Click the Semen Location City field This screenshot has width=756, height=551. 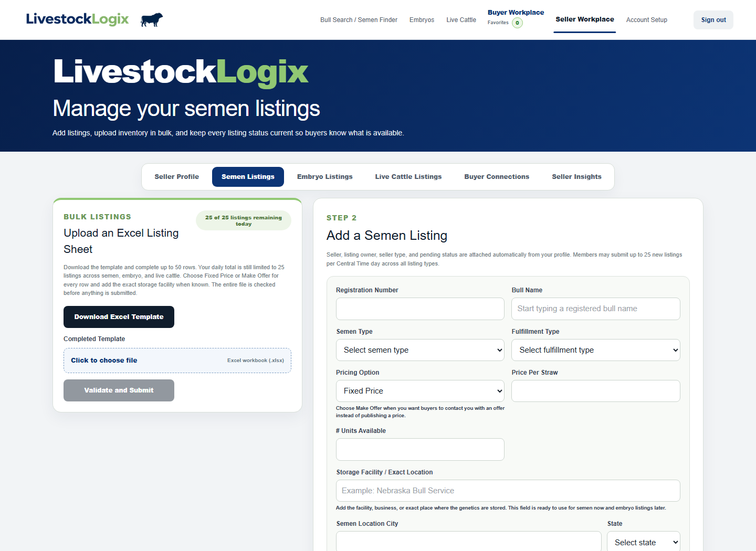469,541
